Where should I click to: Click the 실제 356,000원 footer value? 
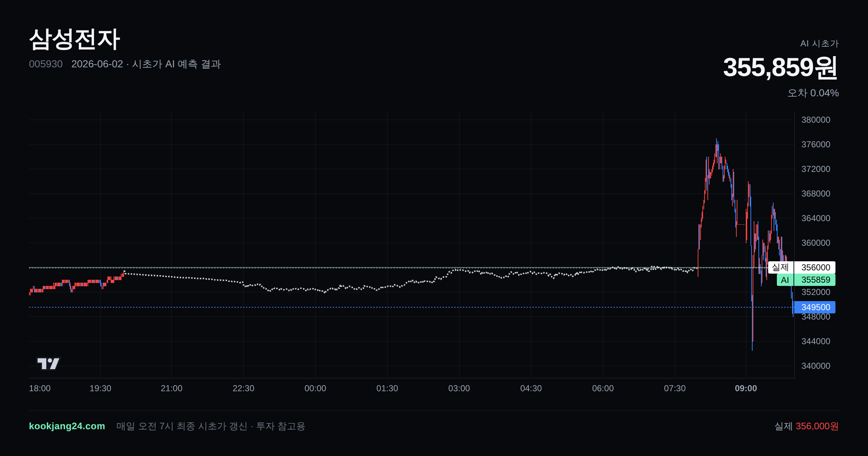coord(807,426)
